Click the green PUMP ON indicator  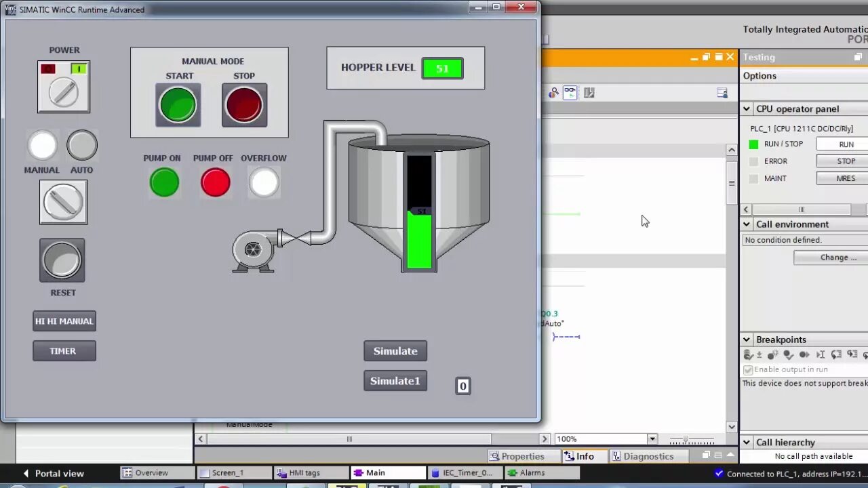[x=164, y=182]
